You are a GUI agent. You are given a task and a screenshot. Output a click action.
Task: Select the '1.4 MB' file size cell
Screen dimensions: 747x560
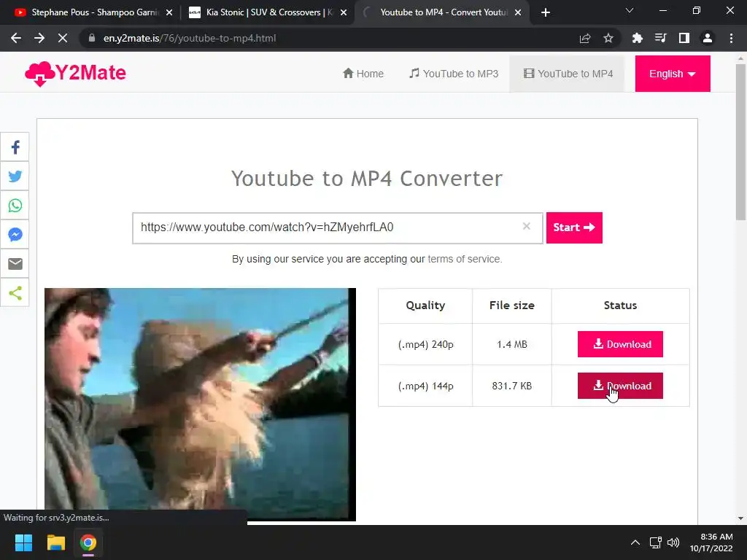(512, 344)
